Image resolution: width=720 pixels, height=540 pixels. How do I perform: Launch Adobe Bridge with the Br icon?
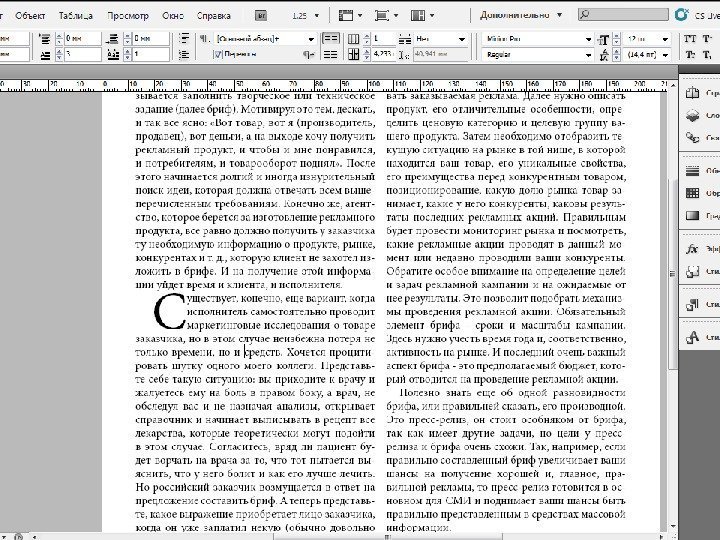(x=261, y=16)
